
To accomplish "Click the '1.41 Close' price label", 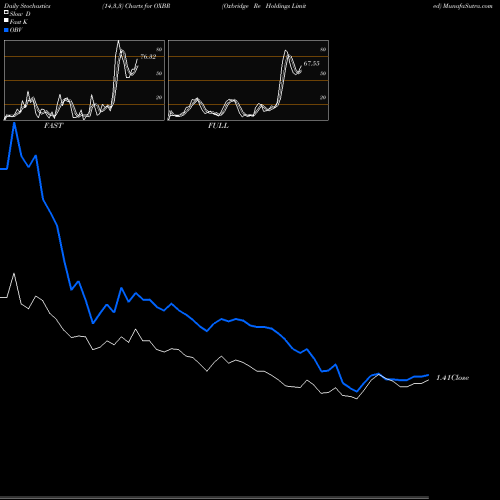I will click(452, 378).
